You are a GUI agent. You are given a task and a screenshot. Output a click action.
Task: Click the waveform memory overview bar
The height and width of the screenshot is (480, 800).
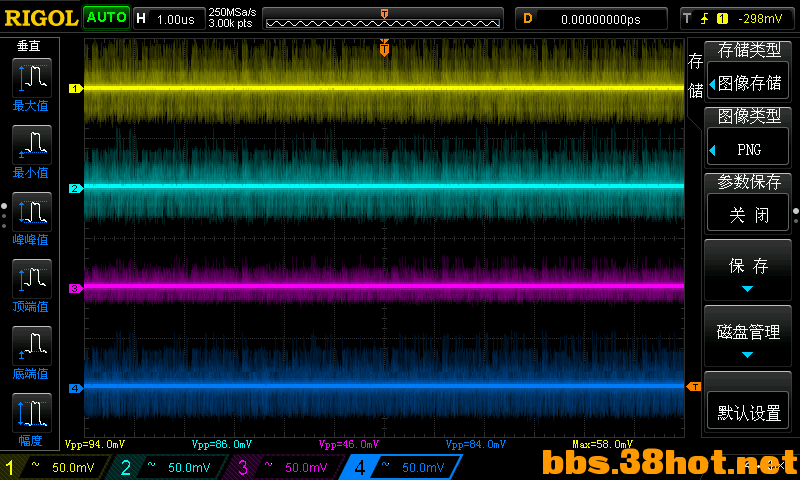pos(383,19)
